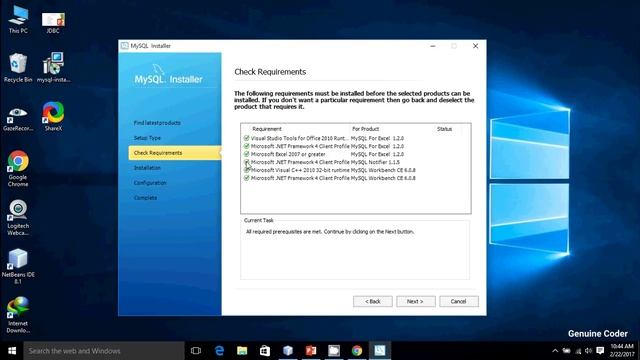Select the NetBeans IDE 8.1 desktop shortcut
The width and height of the screenshot is (640, 360).
[x=18, y=266]
